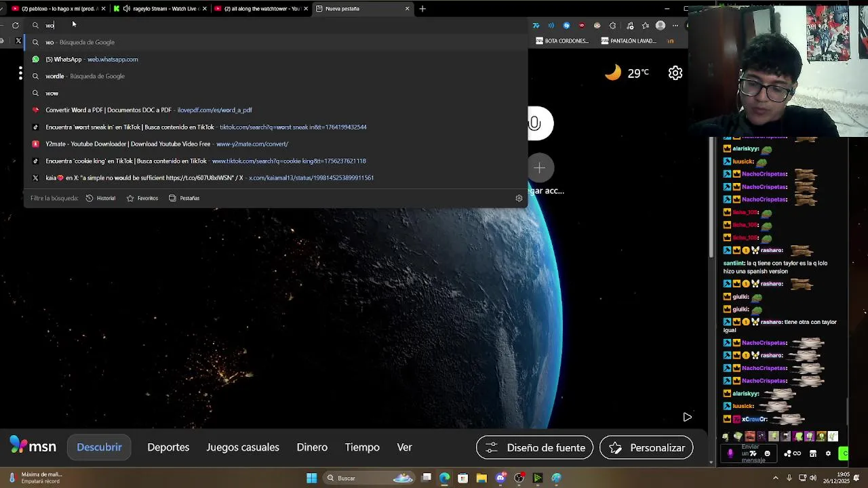Open a new browser tab with the plus icon
The image size is (868, 488).
tap(422, 9)
